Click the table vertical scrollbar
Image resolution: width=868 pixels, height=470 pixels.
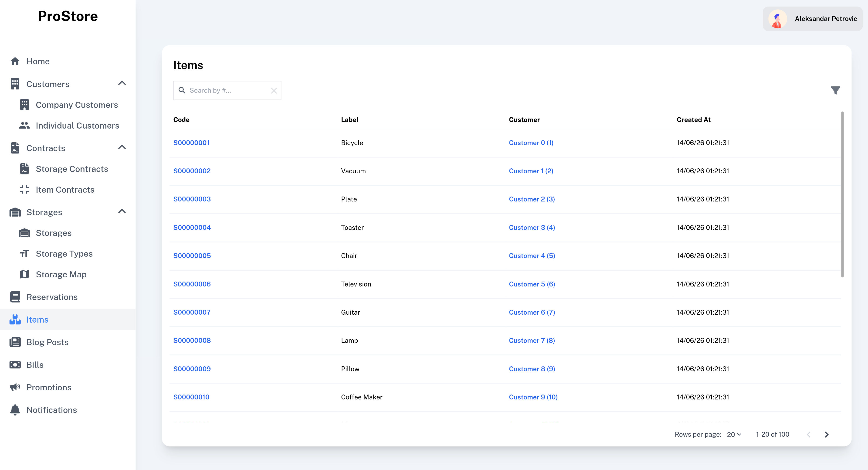pyautogui.click(x=842, y=194)
